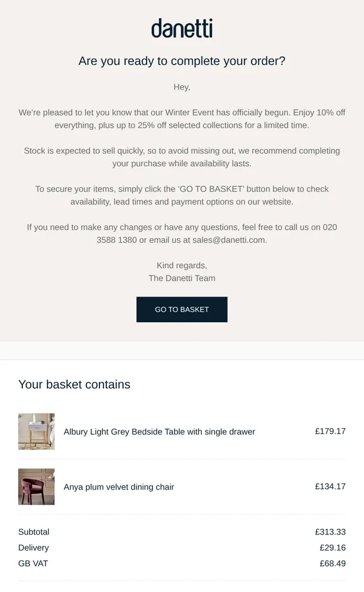Click the GO TO BASKET button
The width and height of the screenshot is (364, 592).
click(x=182, y=309)
